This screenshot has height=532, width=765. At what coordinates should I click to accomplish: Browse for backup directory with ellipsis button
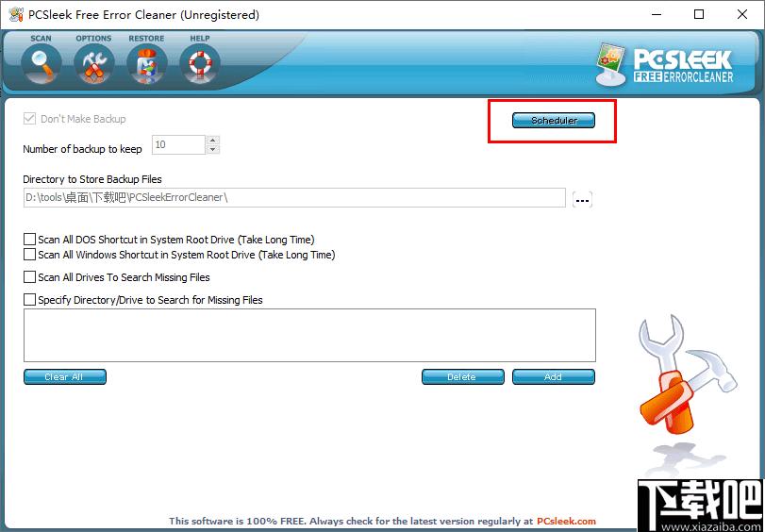[x=583, y=200]
